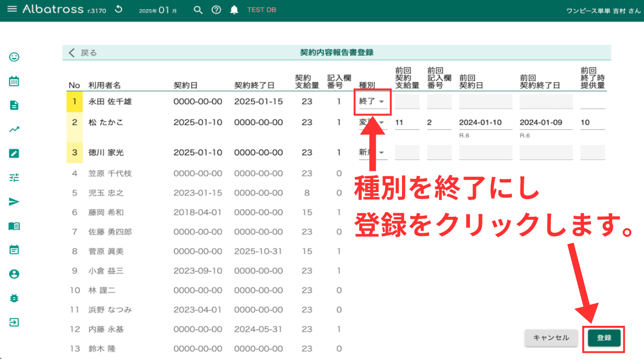Click contract end date 2025-10-31

coord(259,251)
